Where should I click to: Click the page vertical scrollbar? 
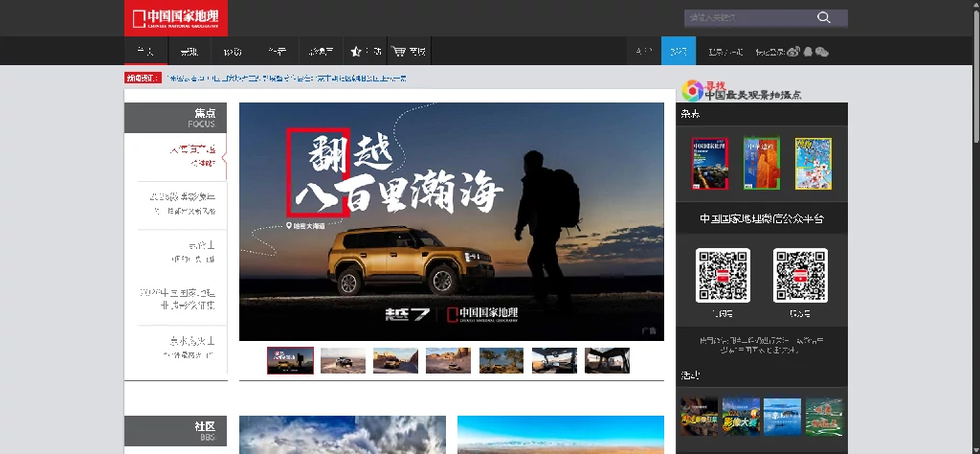pos(975,227)
